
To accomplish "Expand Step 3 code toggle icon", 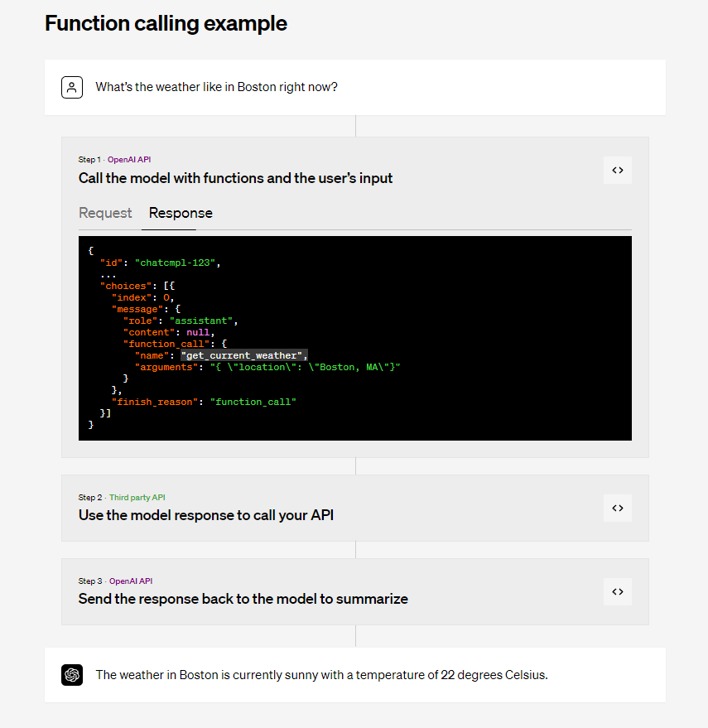I will [617, 591].
